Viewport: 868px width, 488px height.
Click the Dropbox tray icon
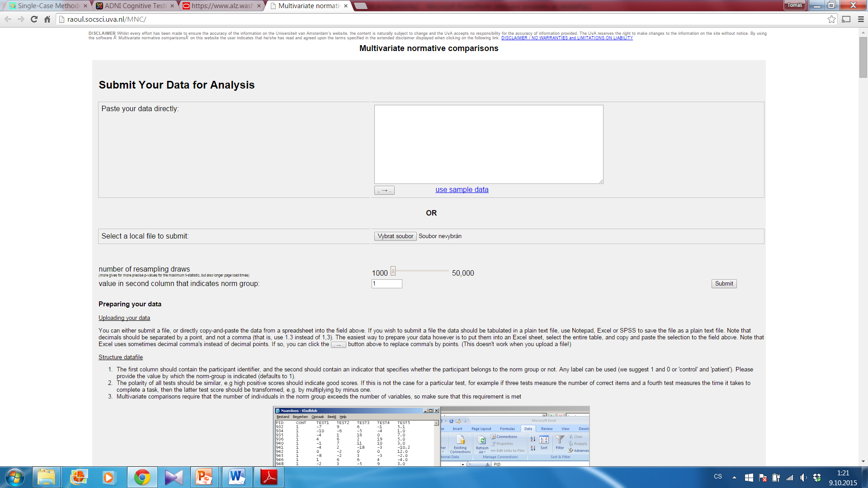pyautogui.click(x=817, y=477)
